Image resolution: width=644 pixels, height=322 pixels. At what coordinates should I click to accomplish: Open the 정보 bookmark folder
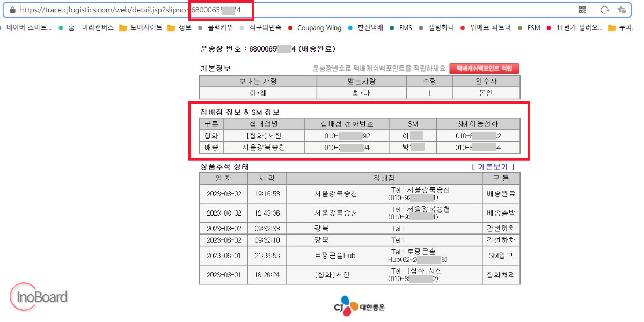pos(179,27)
